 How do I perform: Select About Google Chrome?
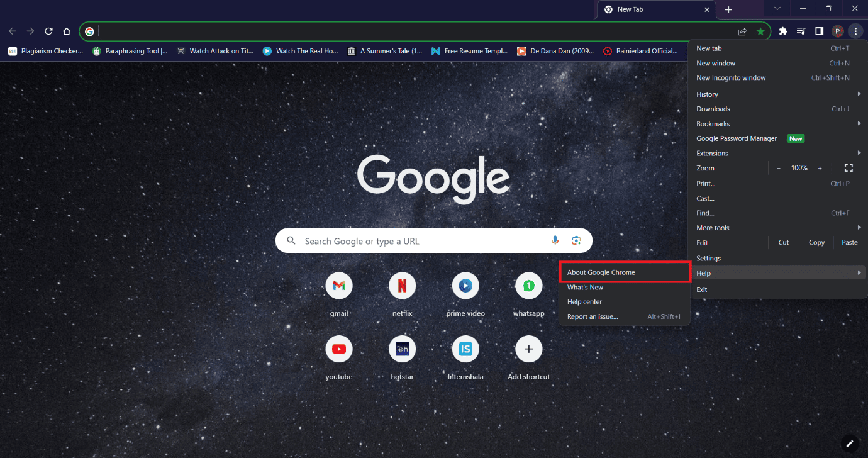click(x=625, y=272)
